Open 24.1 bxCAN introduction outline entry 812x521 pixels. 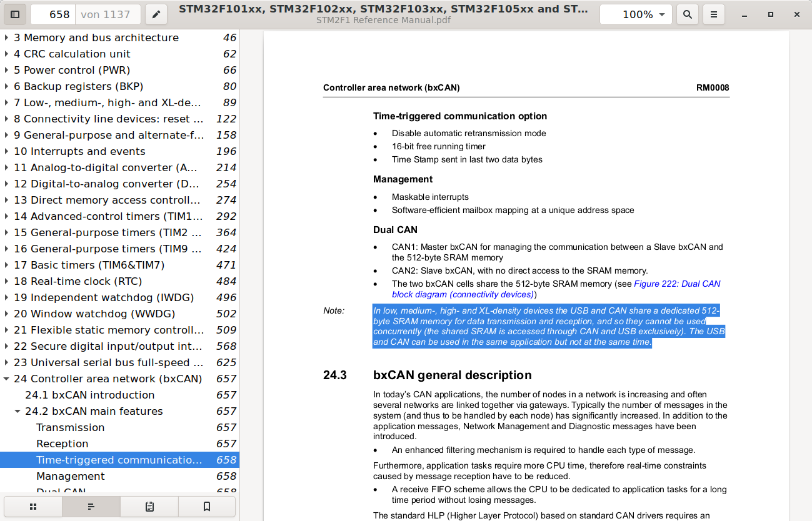pyautogui.click(x=119, y=395)
